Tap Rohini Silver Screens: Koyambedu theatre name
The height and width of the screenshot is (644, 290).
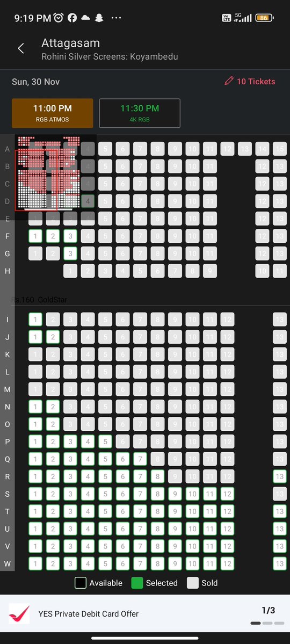click(x=110, y=57)
